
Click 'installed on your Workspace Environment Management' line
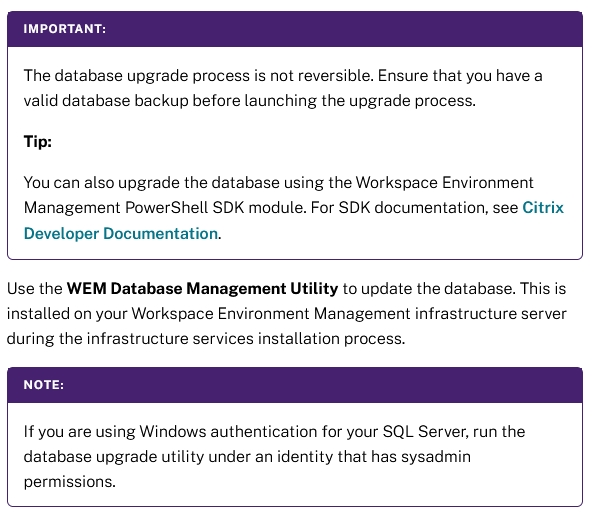pyautogui.click(x=208, y=314)
